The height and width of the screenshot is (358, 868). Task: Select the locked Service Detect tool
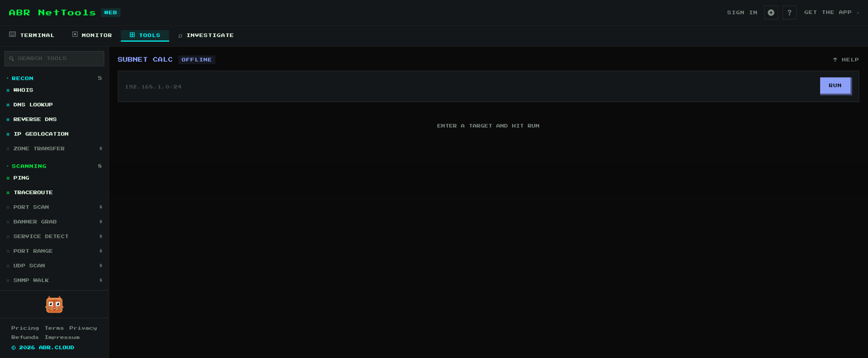point(54,236)
